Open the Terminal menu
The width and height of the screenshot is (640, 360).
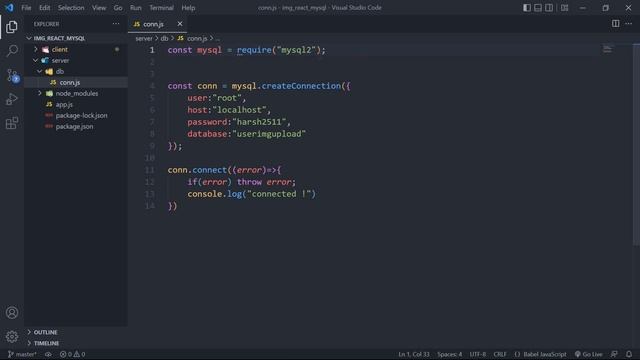(x=161, y=8)
